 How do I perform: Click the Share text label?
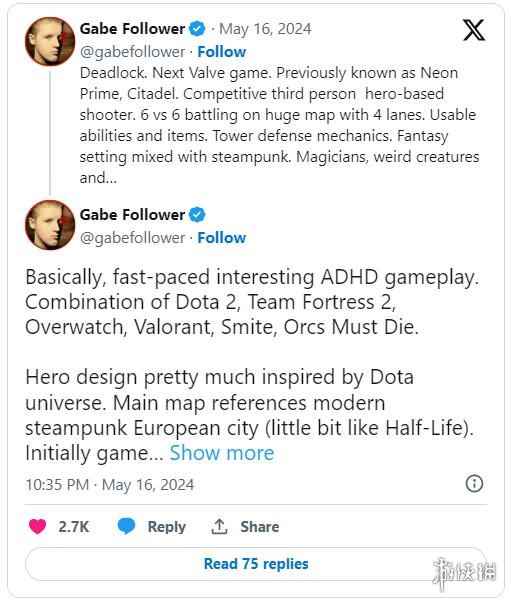click(260, 526)
